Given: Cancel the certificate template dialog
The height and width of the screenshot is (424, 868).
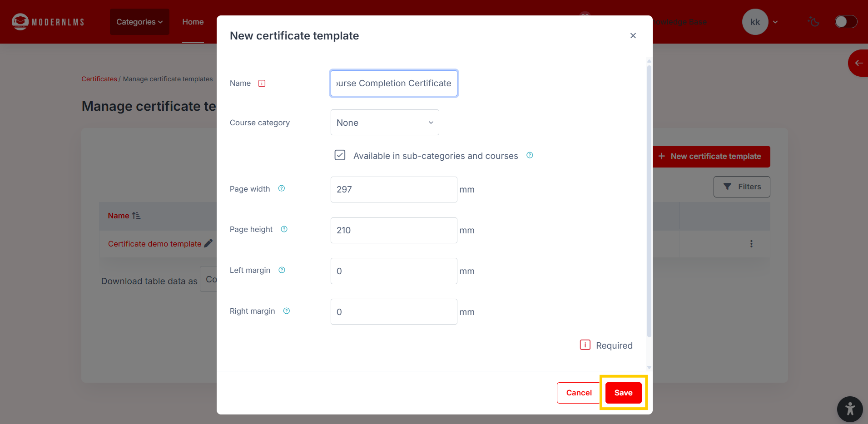Looking at the screenshot, I should [579, 393].
